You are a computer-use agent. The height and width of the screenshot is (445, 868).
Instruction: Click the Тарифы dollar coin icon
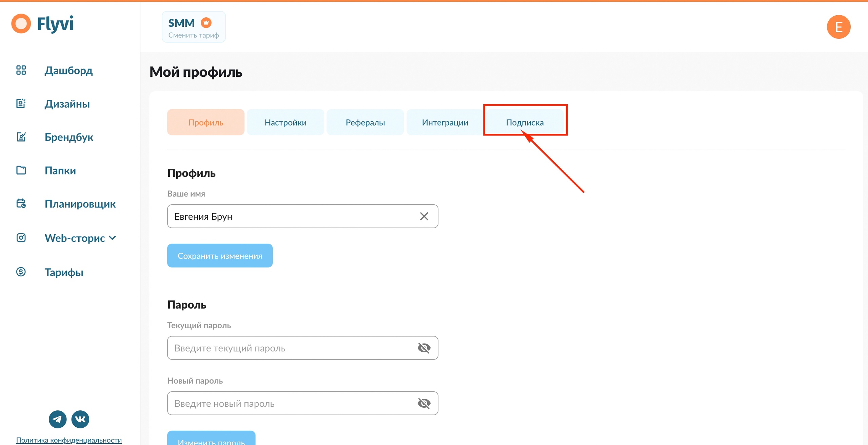point(21,272)
